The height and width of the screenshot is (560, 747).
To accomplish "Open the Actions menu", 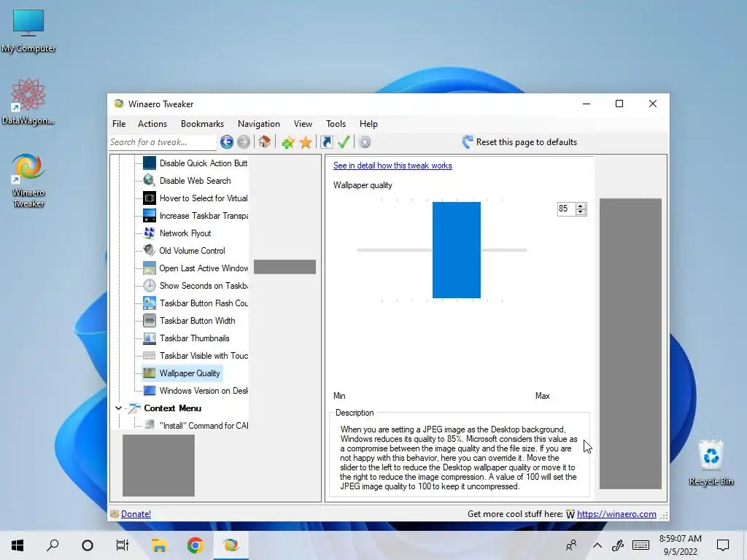I will point(152,124).
